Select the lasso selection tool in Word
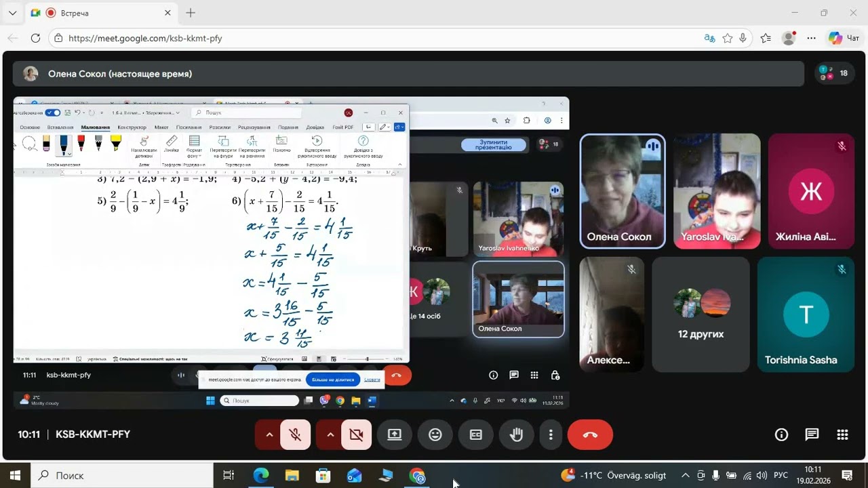This screenshot has height=488, width=868. (x=29, y=143)
